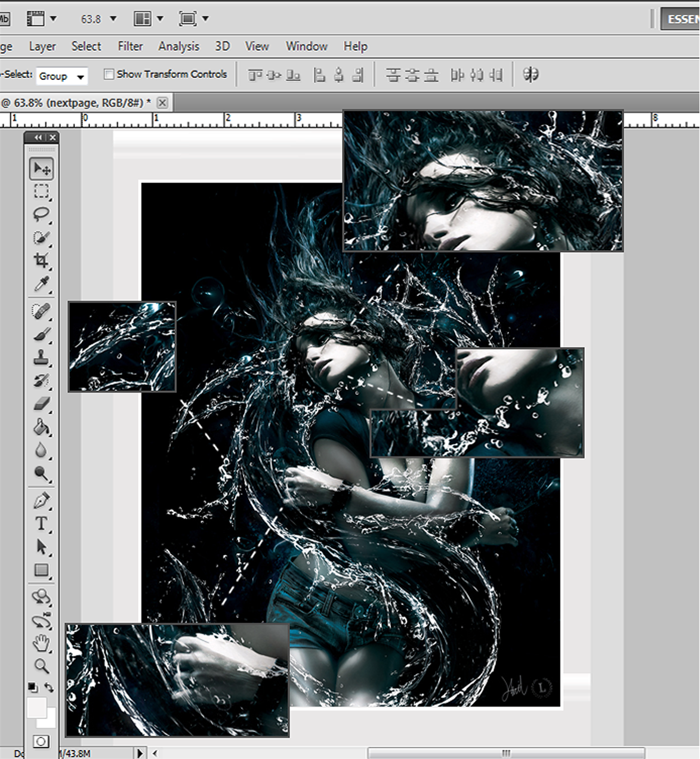The width and height of the screenshot is (700, 759).
Task: Click Distribute Horizontal Centers in options bar
Action: 477,75
